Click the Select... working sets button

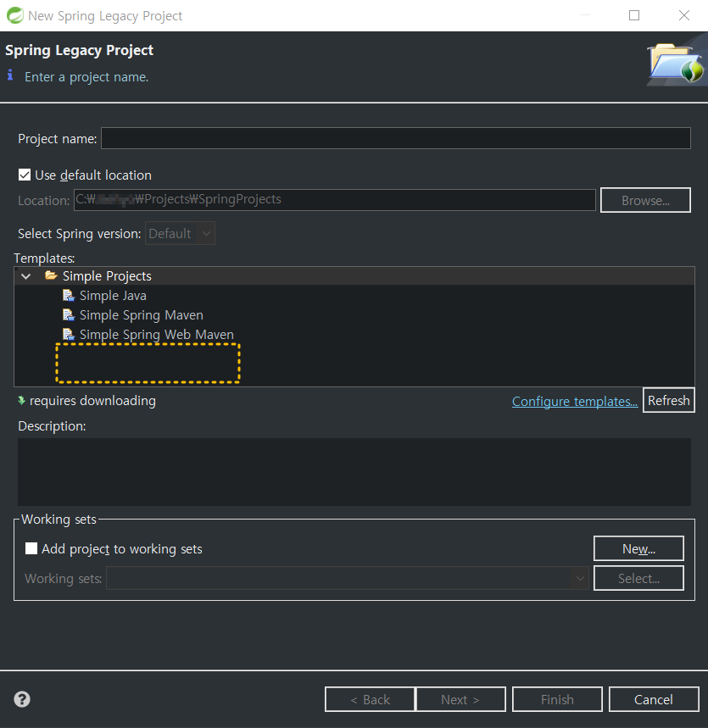click(x=638, y=579)
